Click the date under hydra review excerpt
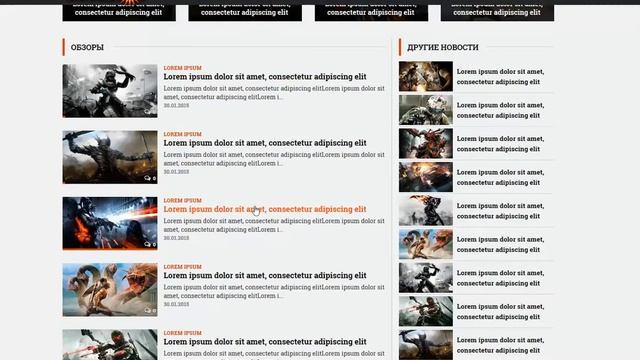This screenshot has height=360, width=640. 176,304
